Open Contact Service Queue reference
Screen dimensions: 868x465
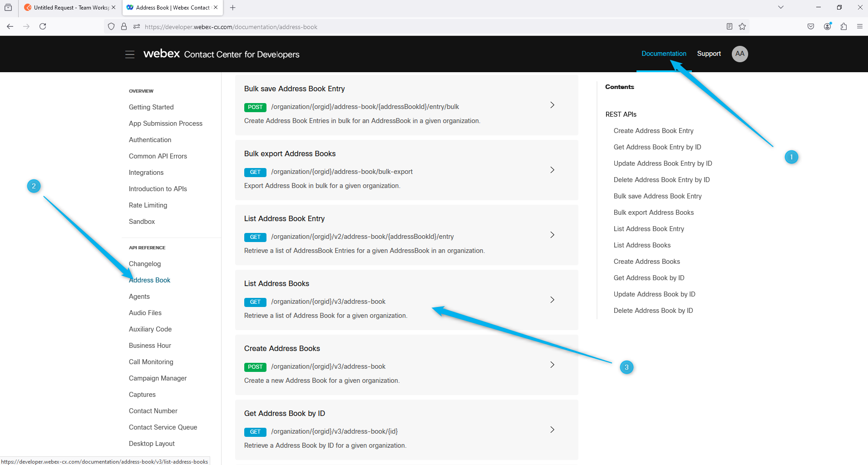coord(163,427)
